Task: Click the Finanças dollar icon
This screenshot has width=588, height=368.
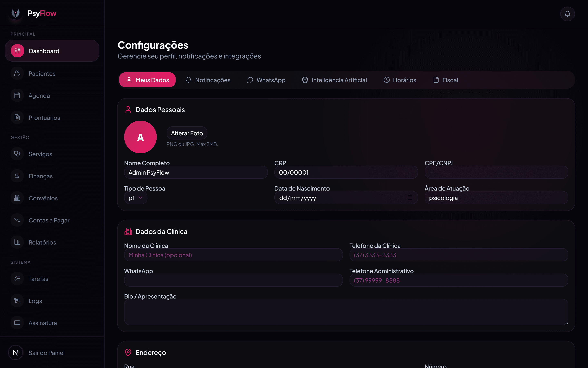Action: coord(17,176)
